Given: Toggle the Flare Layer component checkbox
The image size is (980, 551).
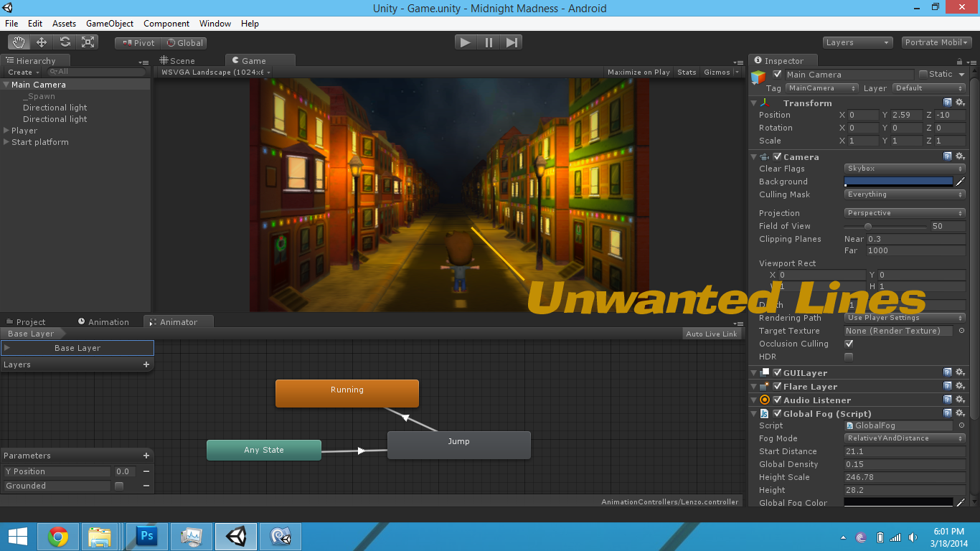Looking at the screenshot, I should (x=777, y=387).
